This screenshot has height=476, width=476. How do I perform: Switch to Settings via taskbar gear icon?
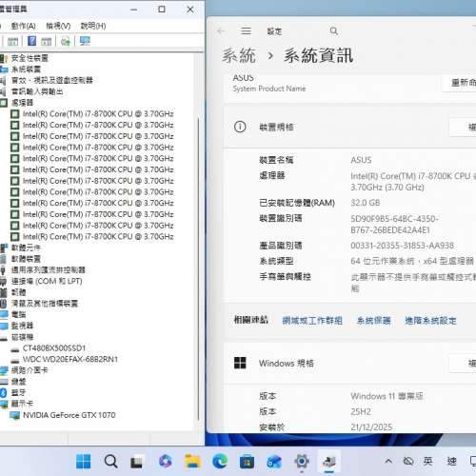tap(302, 461)
